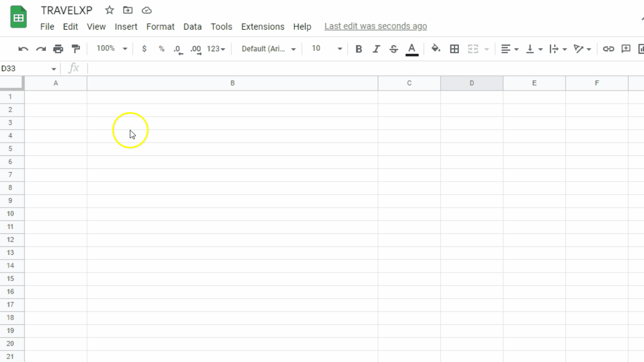Select column F header
Image resolution: width=644 pixels, height=362 pixels.
(597, 83)
